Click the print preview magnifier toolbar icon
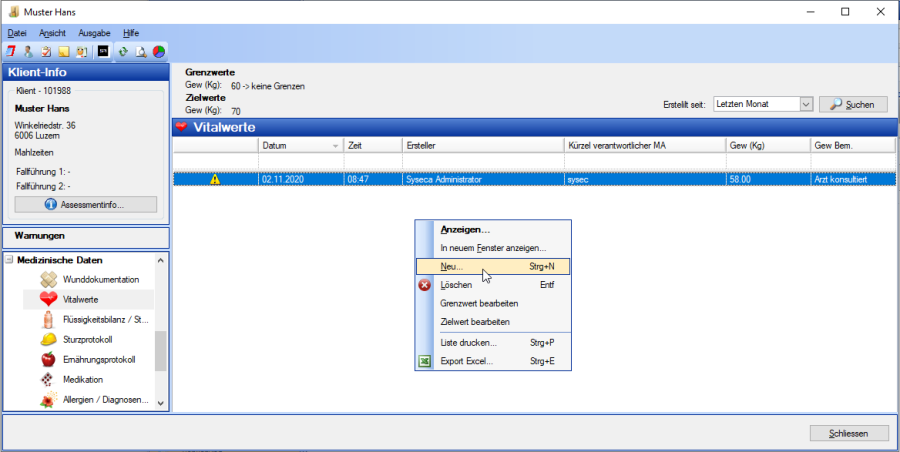This screenshot has width=900, height=452. (x=141, y=51)
